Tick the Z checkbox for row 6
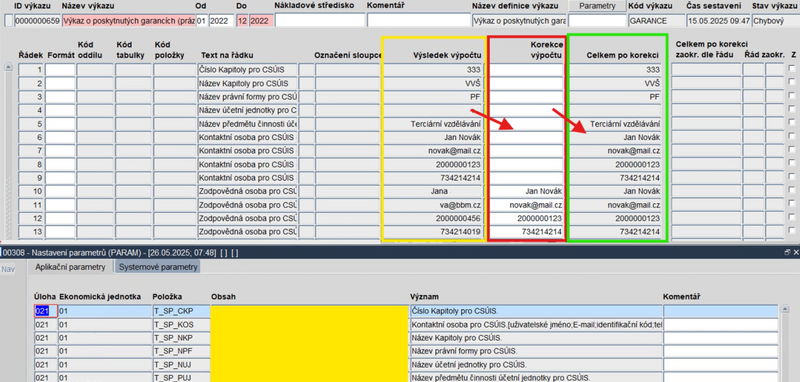 (791, 137)
